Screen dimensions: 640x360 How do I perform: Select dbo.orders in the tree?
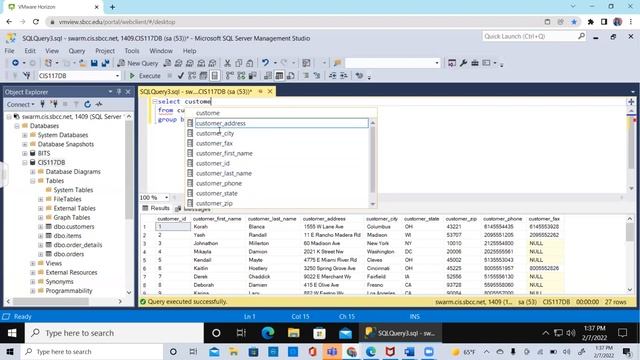69,254
